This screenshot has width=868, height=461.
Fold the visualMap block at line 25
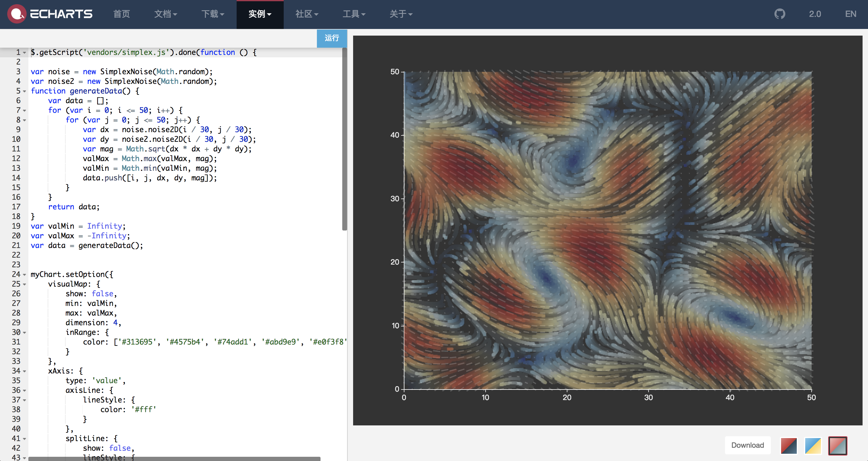25,285
